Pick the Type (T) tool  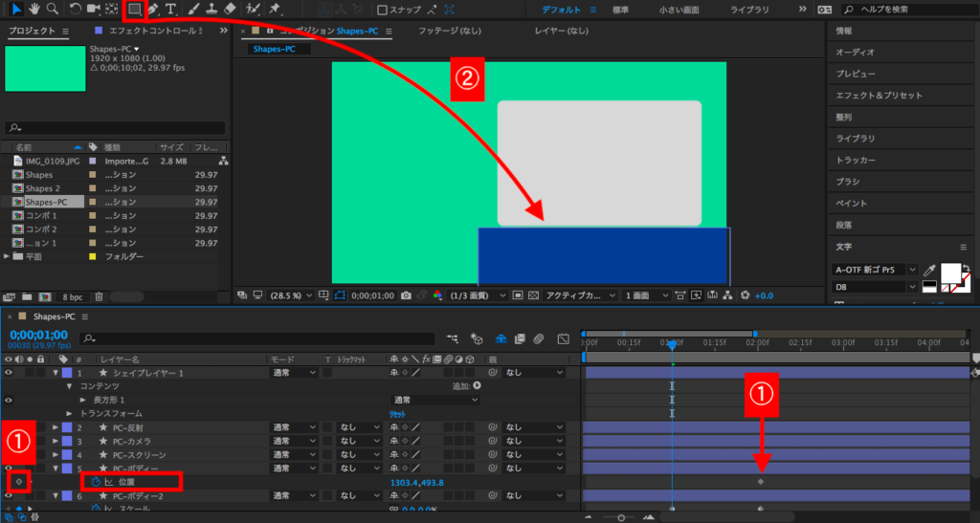tap(170, 10)
